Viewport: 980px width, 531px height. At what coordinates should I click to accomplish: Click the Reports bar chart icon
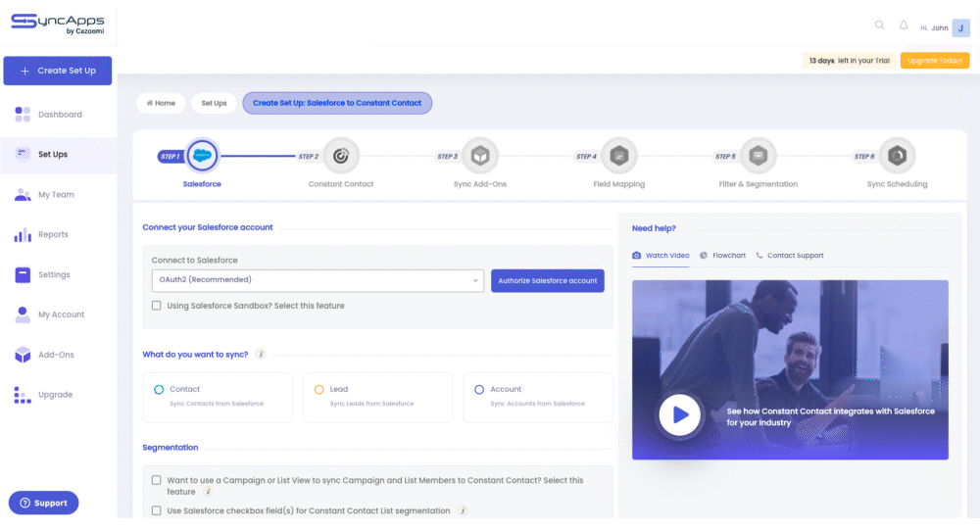tap(23, 234)
